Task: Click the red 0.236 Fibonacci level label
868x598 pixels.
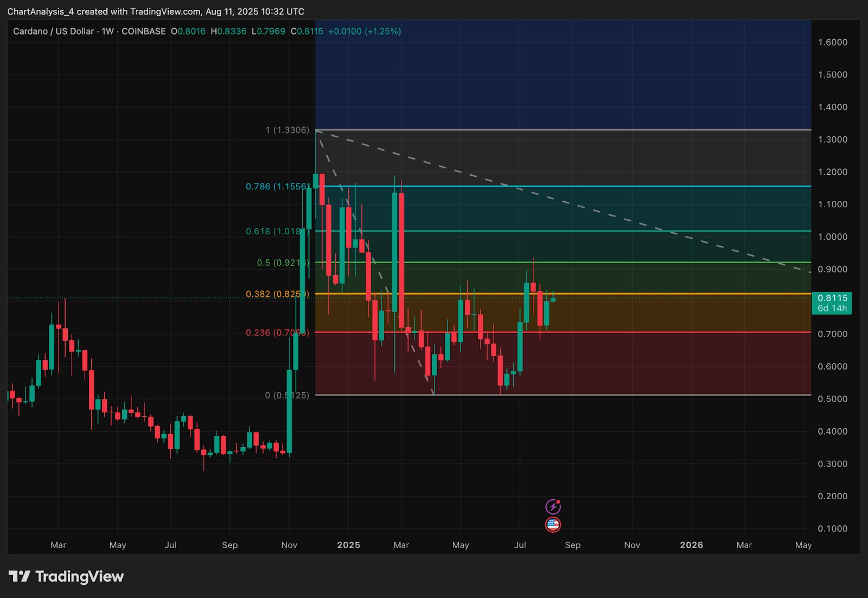Action: point(277,333)
